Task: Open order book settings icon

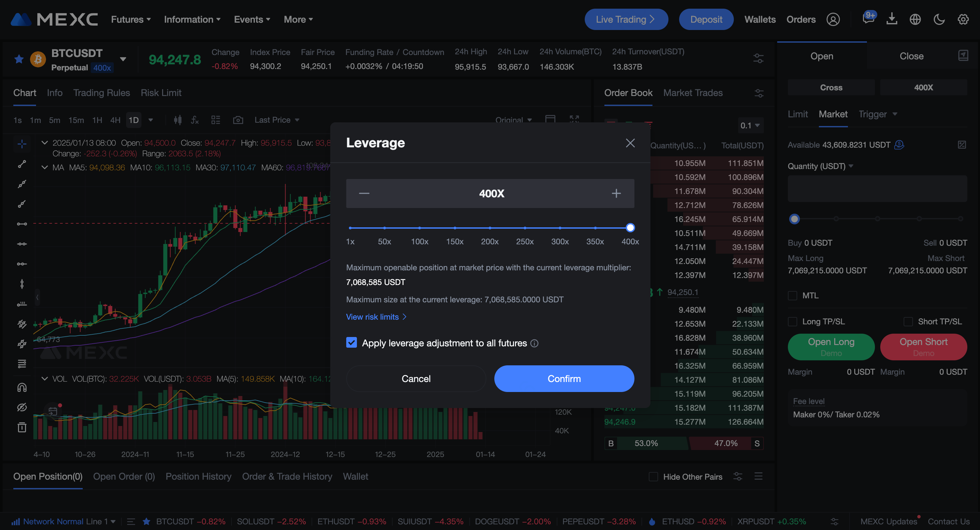Action: point(759,93)
